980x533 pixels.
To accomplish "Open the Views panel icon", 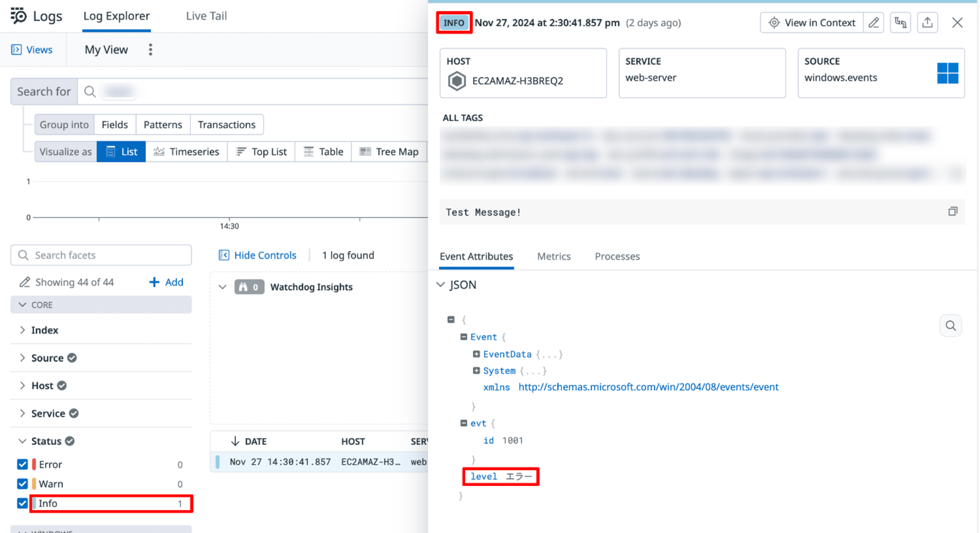I will coord(16,50).
